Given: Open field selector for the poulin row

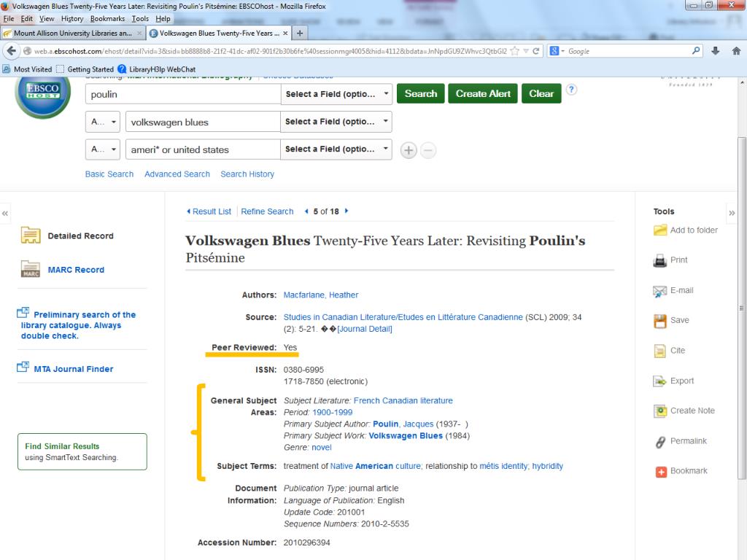Looking at the screenshot, I should click(336, 94).
